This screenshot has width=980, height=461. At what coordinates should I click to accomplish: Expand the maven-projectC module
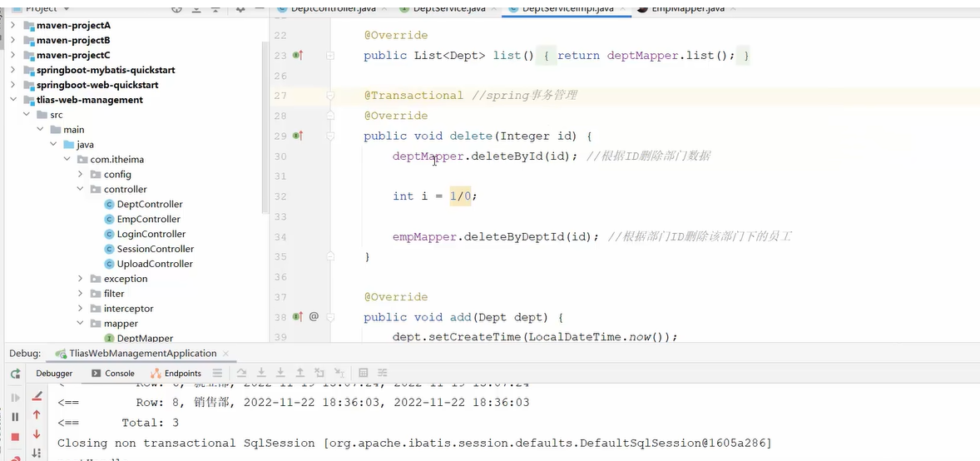(x=13, y=55)
